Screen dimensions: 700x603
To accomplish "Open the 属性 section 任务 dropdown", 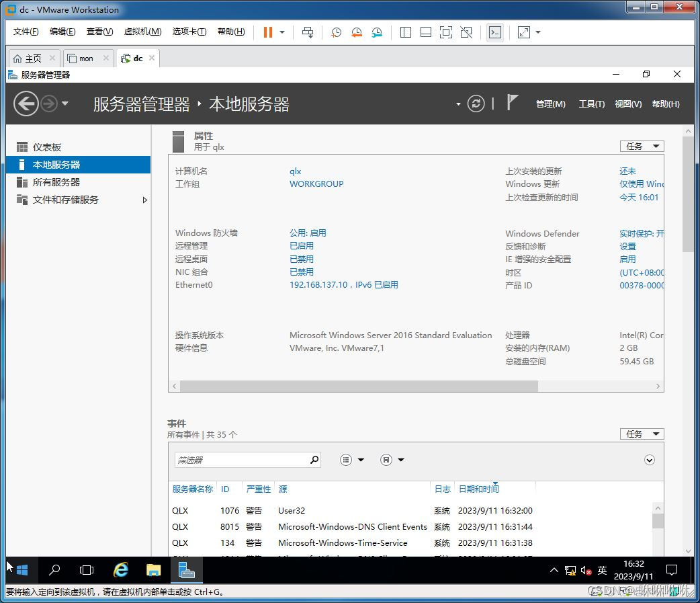I will click(x=642, y=146).
